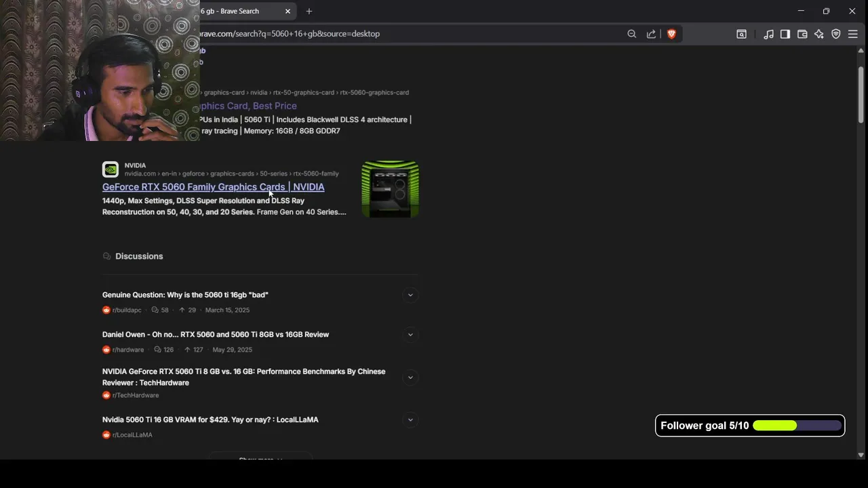Open a new tab with plus button
Viewport: 868px width, 488px height.
(309, 12)
